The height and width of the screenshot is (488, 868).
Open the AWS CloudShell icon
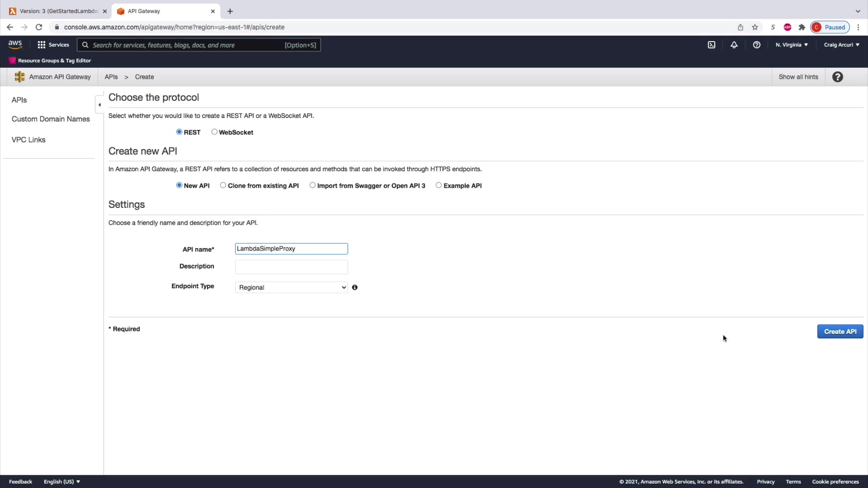pyautogui.click(x=711, y=45)
